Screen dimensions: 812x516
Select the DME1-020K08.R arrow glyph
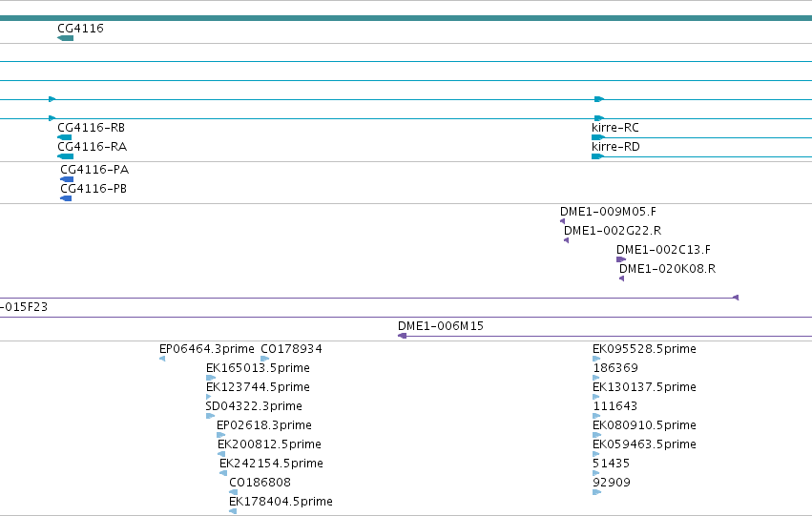click(621, 279)
